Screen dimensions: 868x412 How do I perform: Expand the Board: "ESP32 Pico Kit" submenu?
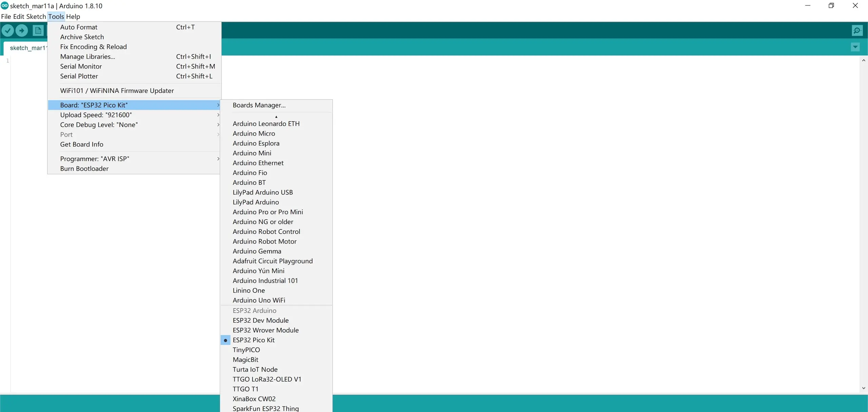point(134,105)
